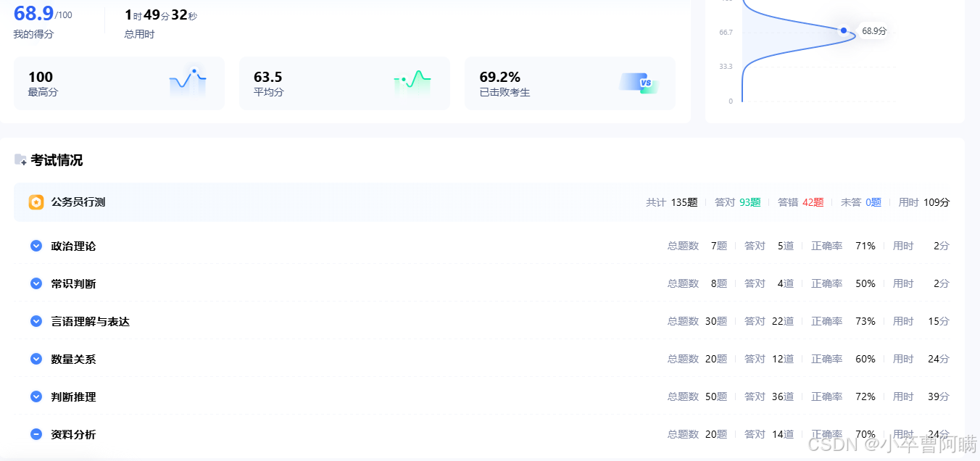Collapse the 资料分析 section minus icon
980x461 pixels.
point(36,434)
